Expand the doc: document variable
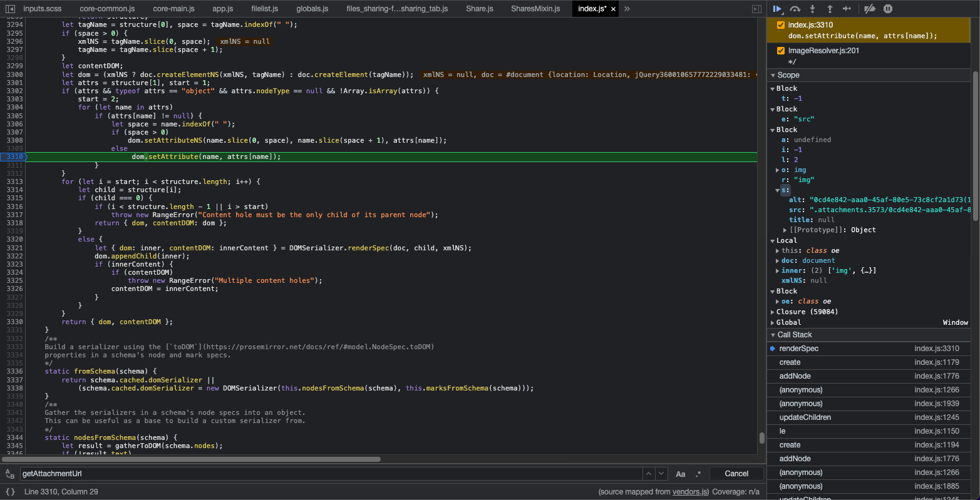This screenshot has height=500, width=980. coord(778,261)
